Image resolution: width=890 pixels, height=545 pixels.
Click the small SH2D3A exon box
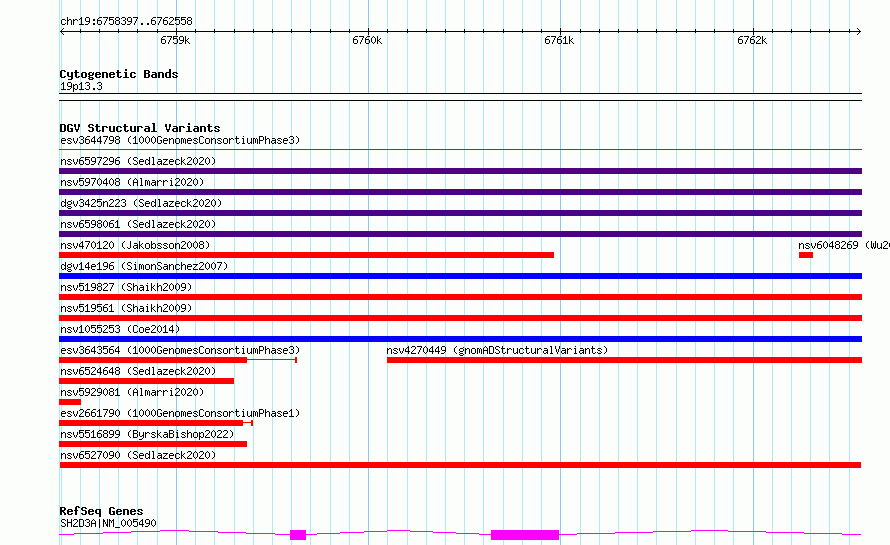tap(298, 535)
